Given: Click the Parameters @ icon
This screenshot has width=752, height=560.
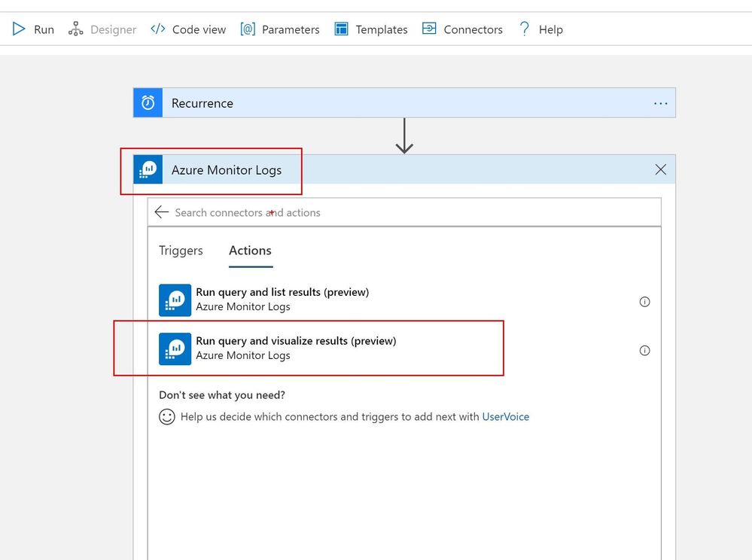Looking at the screenshot, I should (x=248, y=29).
